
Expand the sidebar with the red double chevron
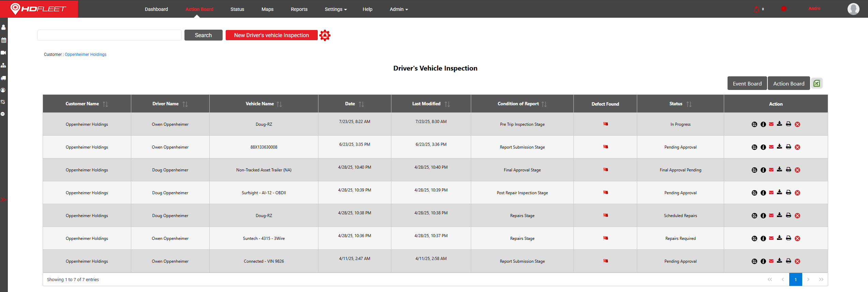point(3,200)
